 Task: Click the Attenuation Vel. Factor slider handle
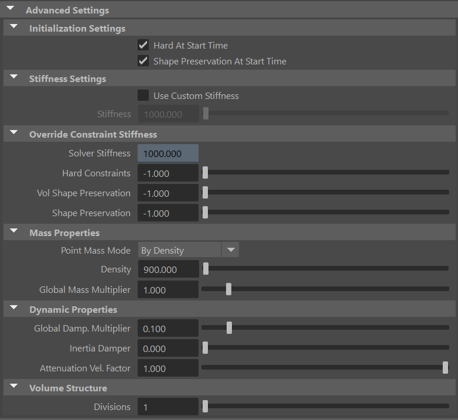[445, 368]
